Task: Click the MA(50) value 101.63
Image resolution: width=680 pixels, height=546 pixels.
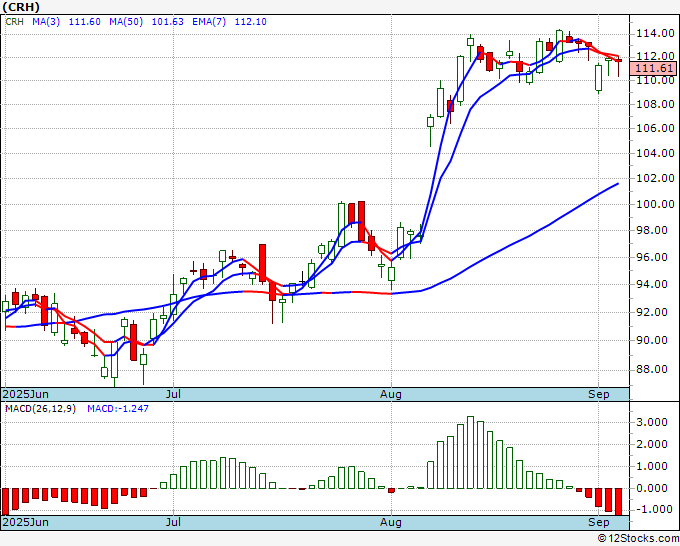Action: tap(167, 22)
